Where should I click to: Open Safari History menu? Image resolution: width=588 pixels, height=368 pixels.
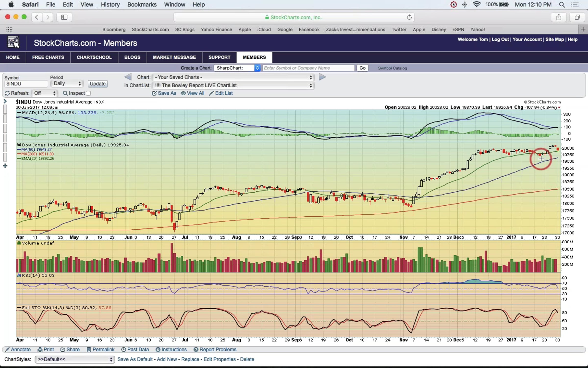pyautogui.click(x=110, y=4)
